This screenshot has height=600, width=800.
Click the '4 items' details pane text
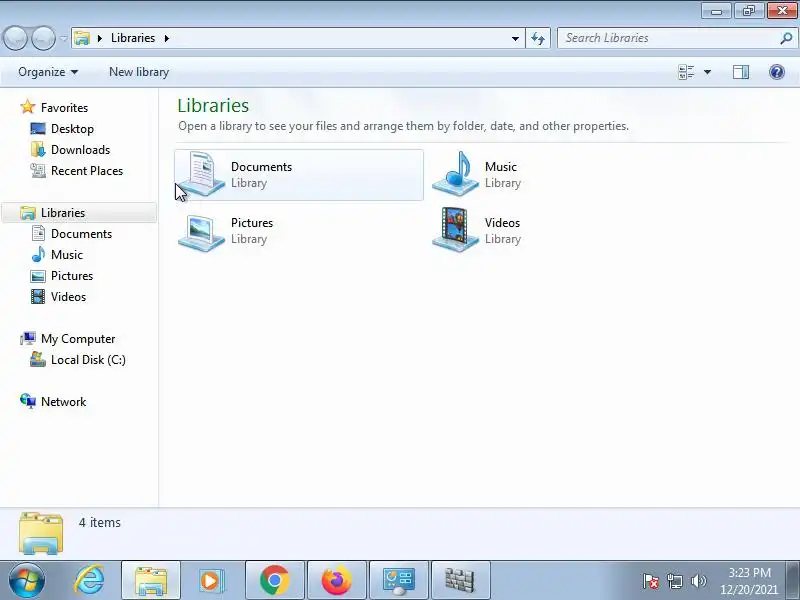(x=99, y=522)
